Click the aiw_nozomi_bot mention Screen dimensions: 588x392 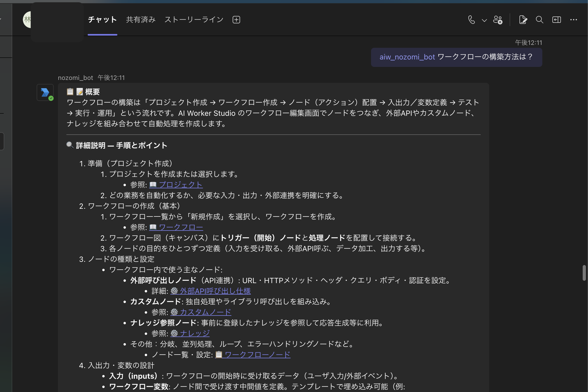pos(407,57)
